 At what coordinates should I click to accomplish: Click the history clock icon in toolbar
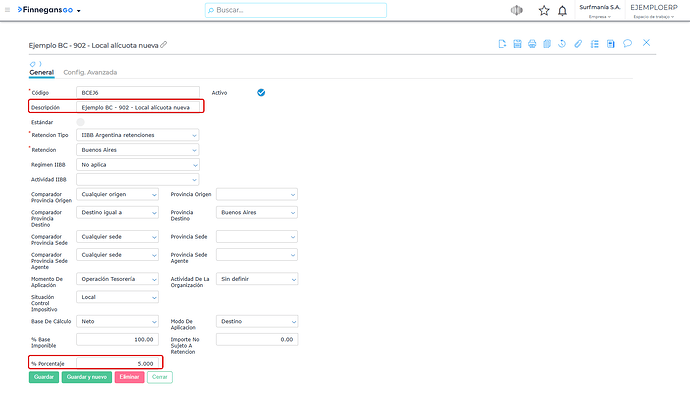click(562, 44)
